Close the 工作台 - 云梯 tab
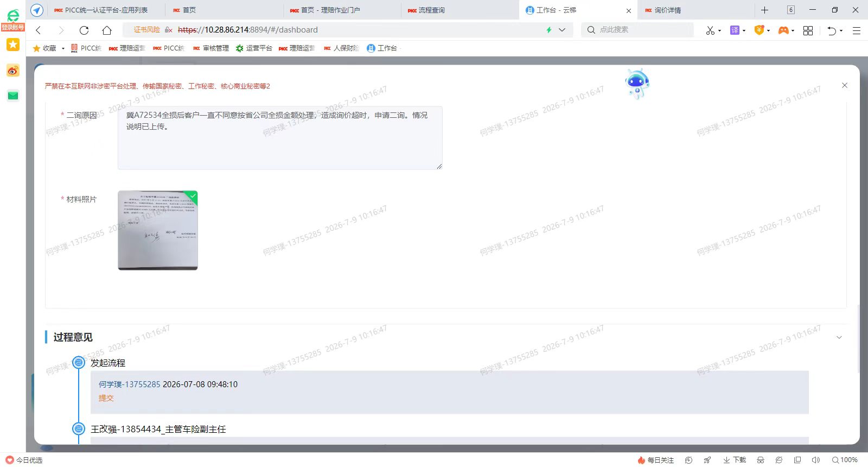 click(x=629, y=10)
